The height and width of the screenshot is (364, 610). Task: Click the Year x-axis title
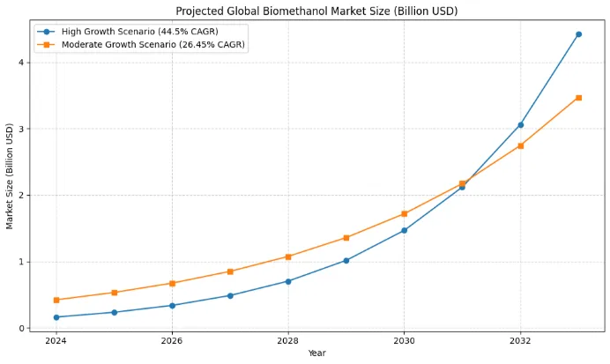pos(316,354)
